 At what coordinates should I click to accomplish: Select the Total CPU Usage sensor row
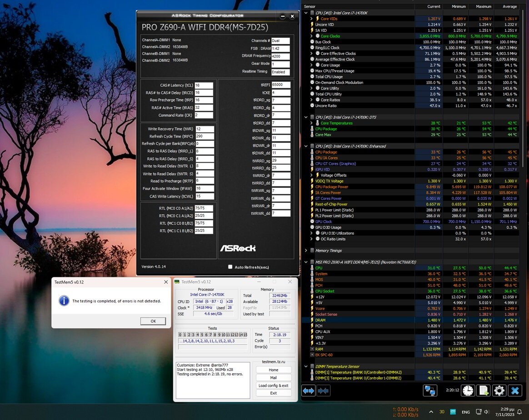pos(410,76)
